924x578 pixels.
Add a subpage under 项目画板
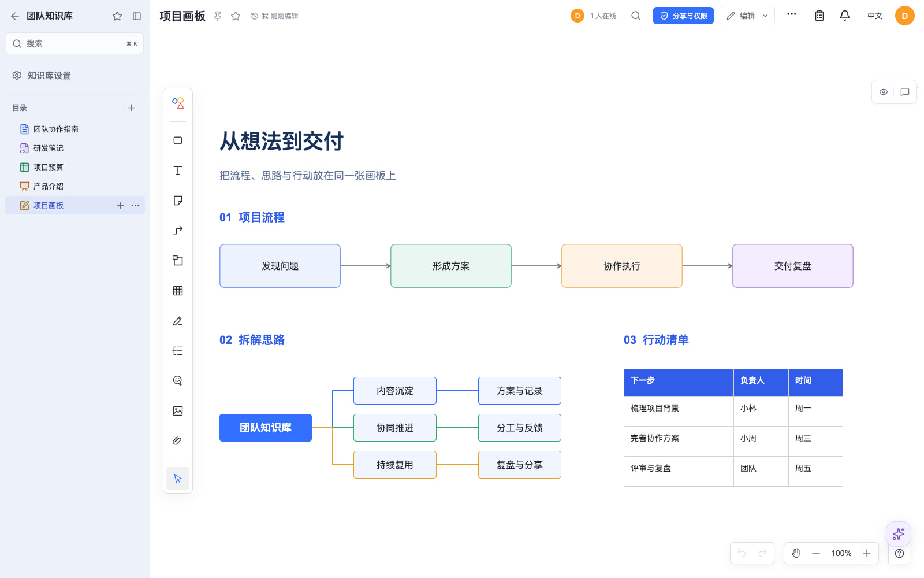click(120, 205)
